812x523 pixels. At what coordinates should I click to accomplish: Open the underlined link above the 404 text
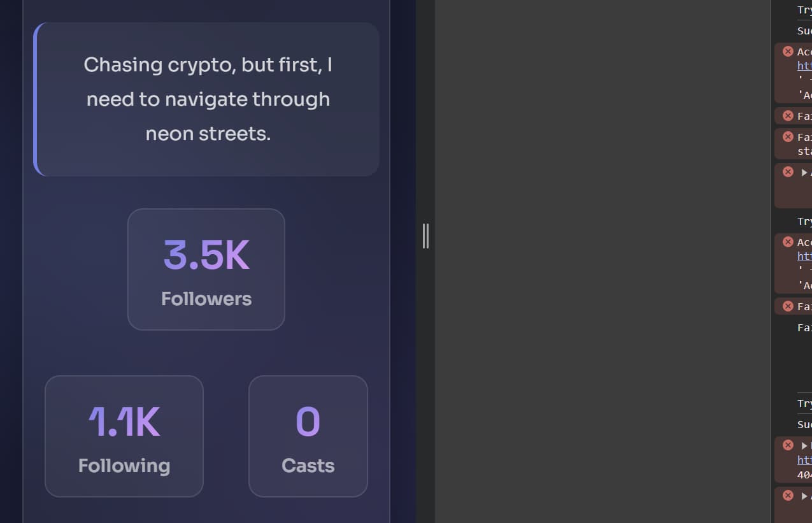pos(804,460)
